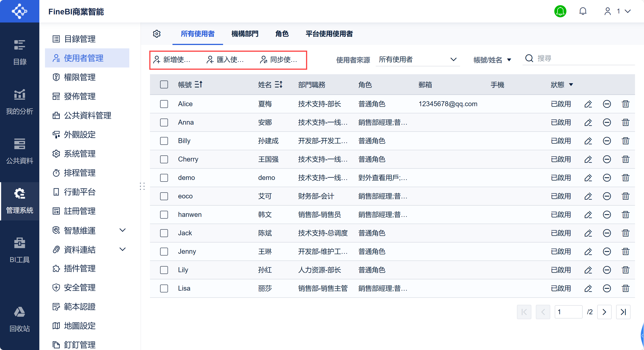Go to the next page of users
Viewport: 644px width, 350px height.
point(604,312)
